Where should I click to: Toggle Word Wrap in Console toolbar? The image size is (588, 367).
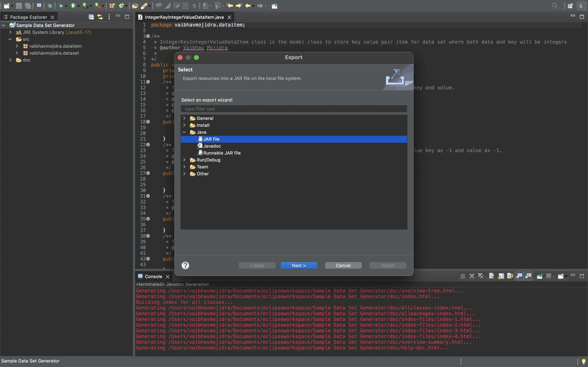(x=510, y=276)
